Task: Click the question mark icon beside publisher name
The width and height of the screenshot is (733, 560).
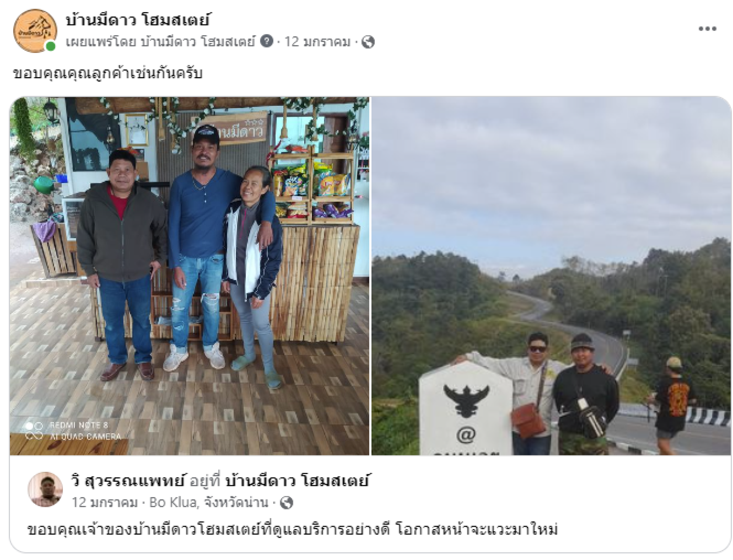Action: [x=266, y=41]
